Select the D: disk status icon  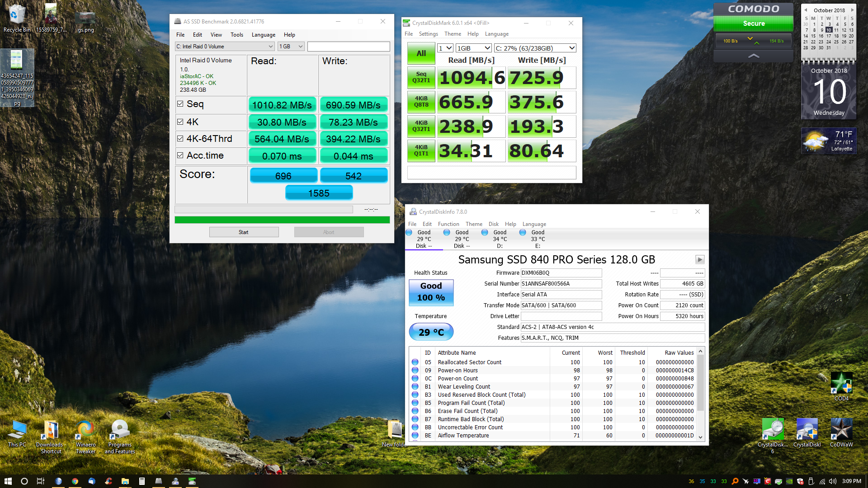[485, 233]
